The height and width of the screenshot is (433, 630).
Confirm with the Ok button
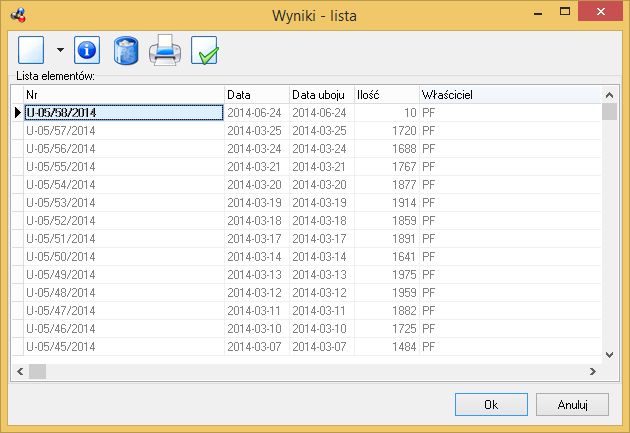[491, 404]
